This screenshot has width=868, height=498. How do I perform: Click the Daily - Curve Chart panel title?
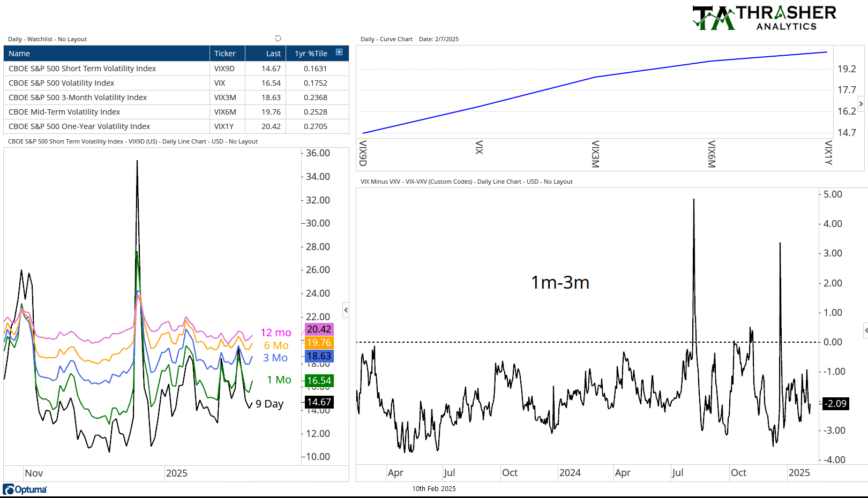387,39
